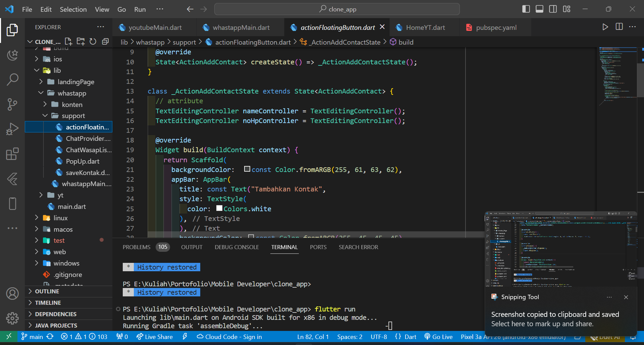Toggle the secondary side bar layout
This screenshot has width=644, height=345.
(x=553, y=9)
